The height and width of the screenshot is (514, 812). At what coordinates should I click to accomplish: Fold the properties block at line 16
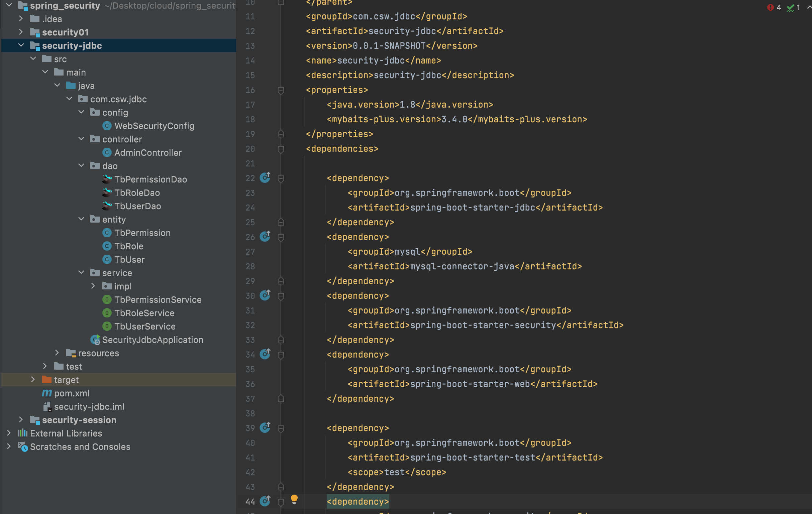281,90
